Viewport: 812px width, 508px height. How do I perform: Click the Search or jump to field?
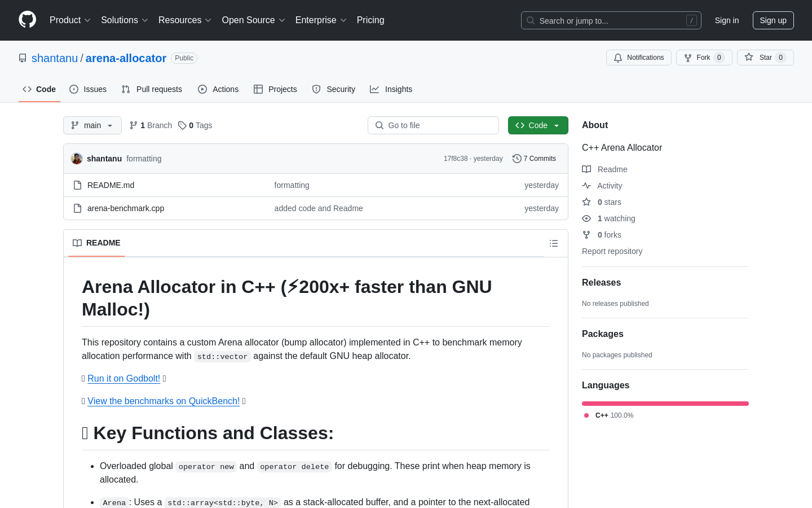pyautogui.click(x=611, y=20)
